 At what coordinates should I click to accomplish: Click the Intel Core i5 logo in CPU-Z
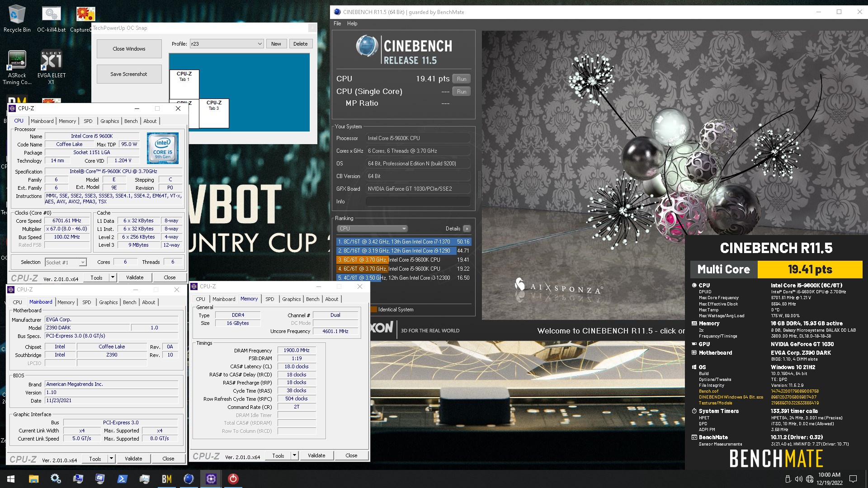pos(163,148)
